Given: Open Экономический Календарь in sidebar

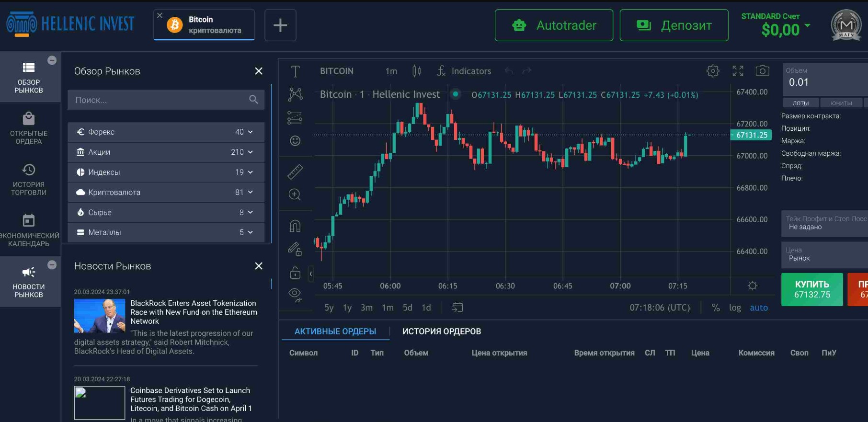Looking at the screenshot, I should click(29, 230).
